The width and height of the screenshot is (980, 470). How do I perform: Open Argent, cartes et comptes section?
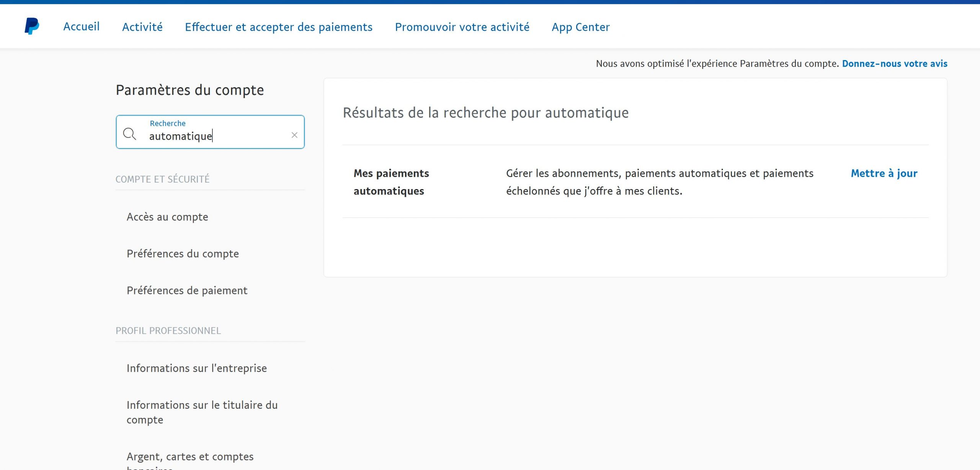click(190, 457)
